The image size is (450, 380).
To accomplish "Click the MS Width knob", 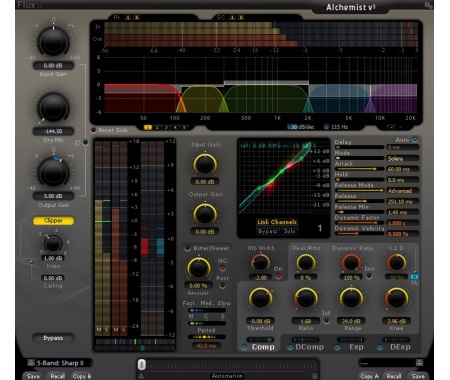I will point(260,263).
